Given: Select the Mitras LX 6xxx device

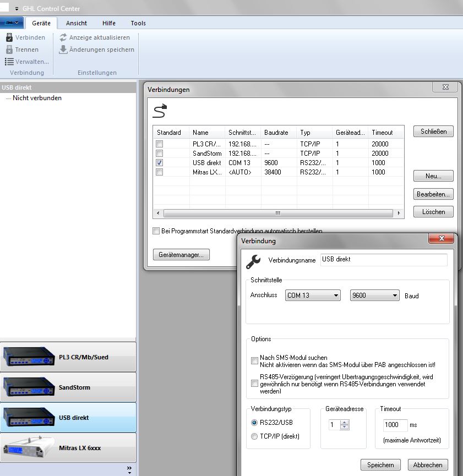Looking at the screenshot, I should (x=68, y=448).
